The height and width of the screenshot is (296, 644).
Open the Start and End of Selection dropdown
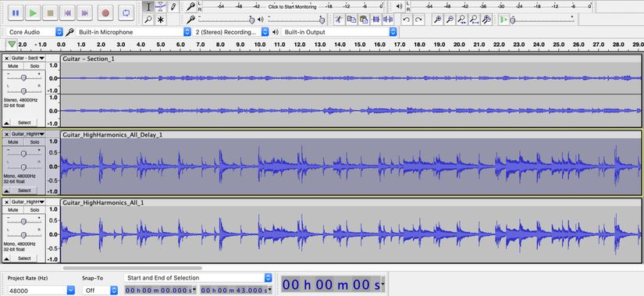click(197, 278)
